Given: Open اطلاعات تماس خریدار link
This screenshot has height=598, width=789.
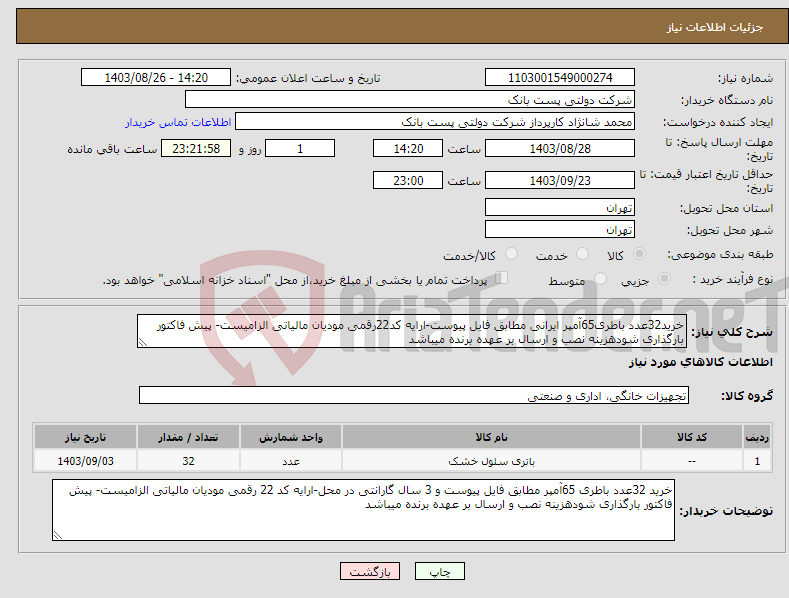Looking at the screenshot, I should (x=178, y=122).
